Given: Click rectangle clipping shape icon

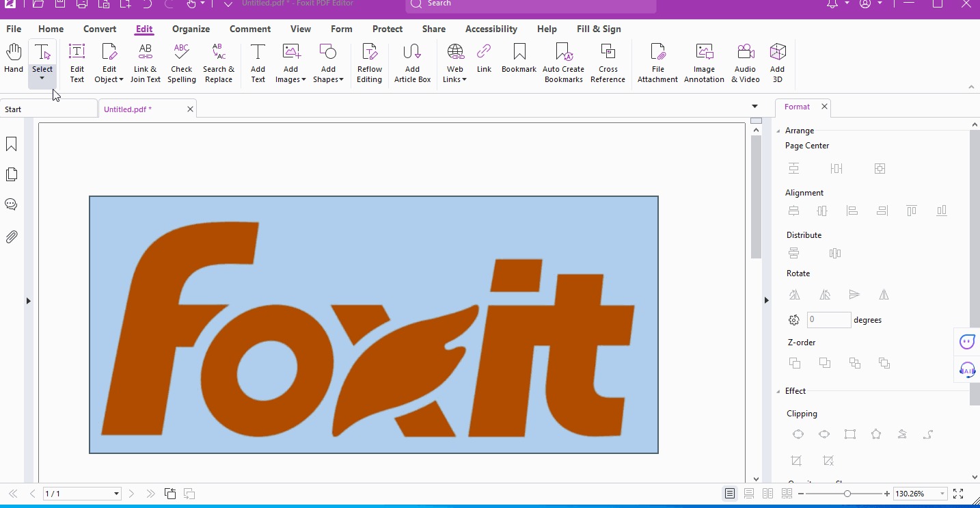Looking at the screenshot, I should (x=850, y=434).
